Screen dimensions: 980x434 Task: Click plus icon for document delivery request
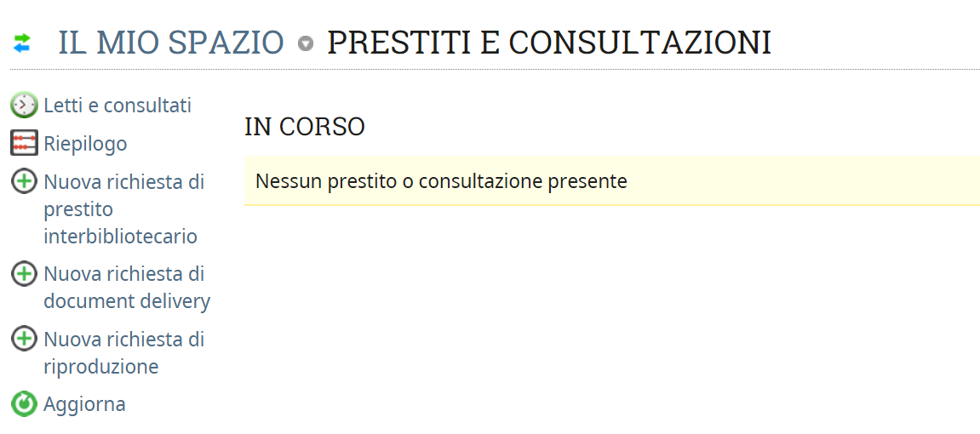tap(24, 274)
